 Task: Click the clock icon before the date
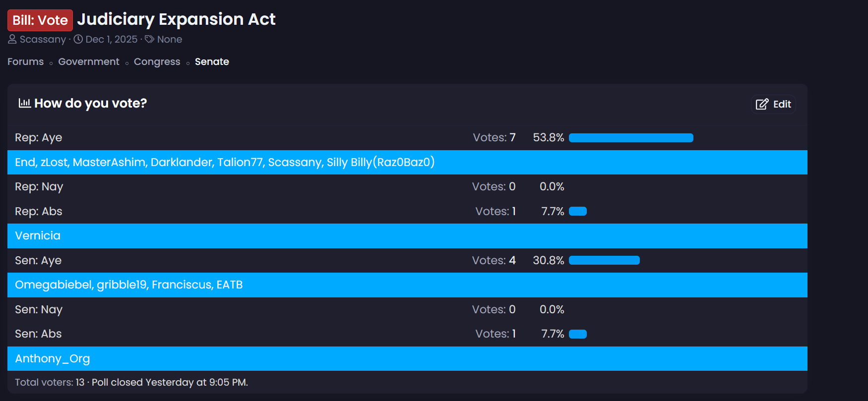pos(78,39)
